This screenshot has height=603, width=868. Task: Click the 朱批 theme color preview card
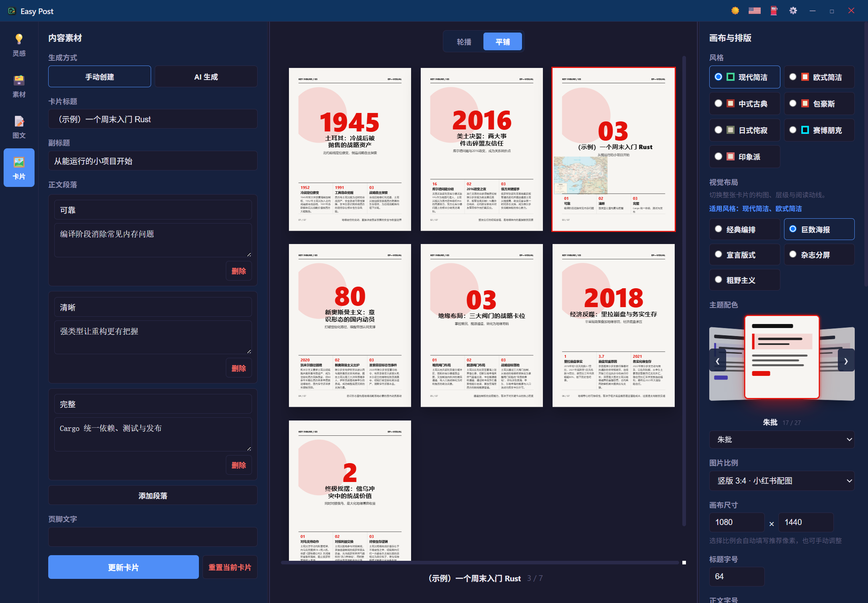(x=782, y=357)
